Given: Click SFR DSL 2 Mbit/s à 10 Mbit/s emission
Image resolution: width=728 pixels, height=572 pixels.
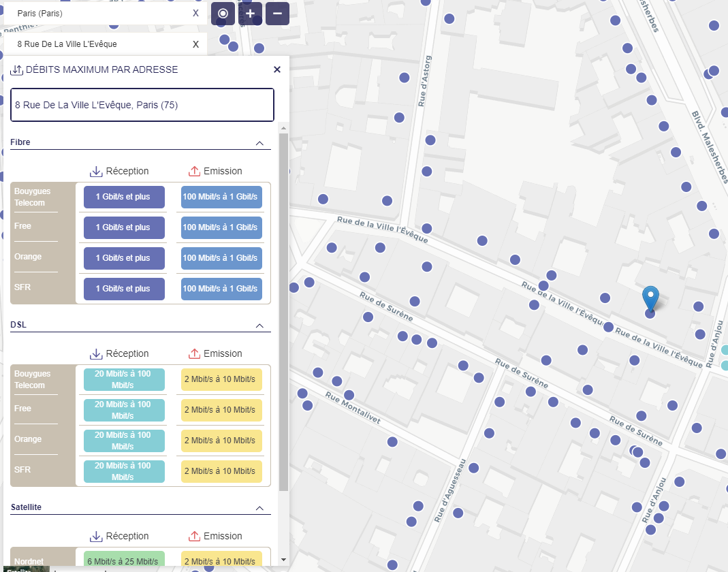Looking at the screenshot, I should coord(221,471).
